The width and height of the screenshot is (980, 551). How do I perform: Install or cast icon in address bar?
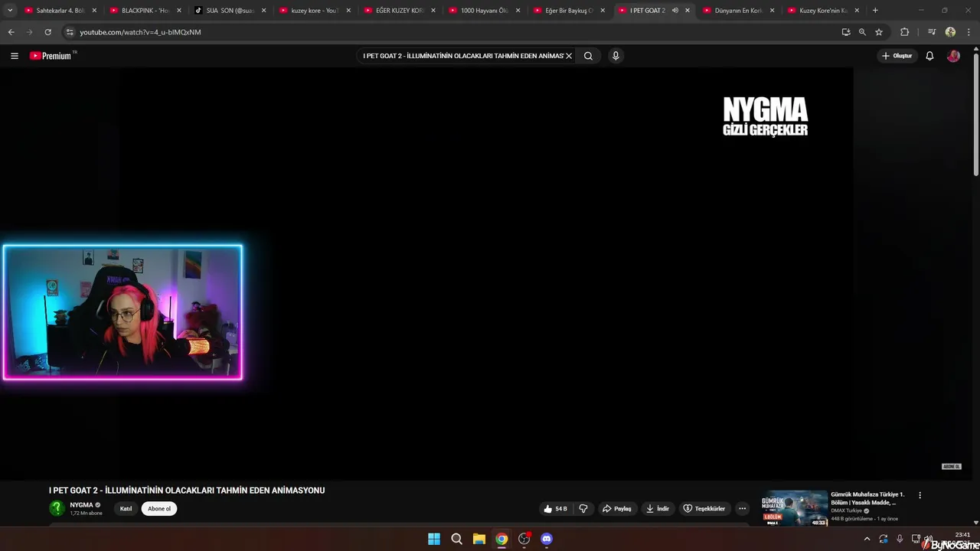845,32
